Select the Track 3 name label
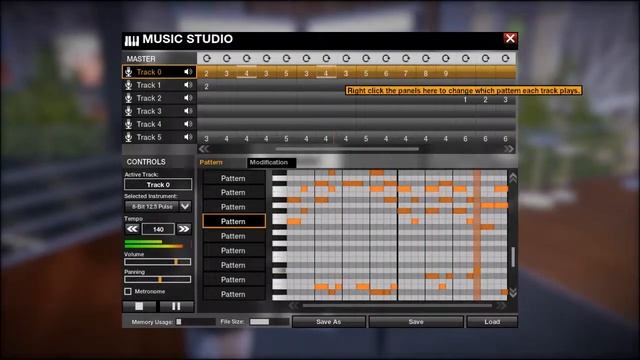 tap(149, 111)
